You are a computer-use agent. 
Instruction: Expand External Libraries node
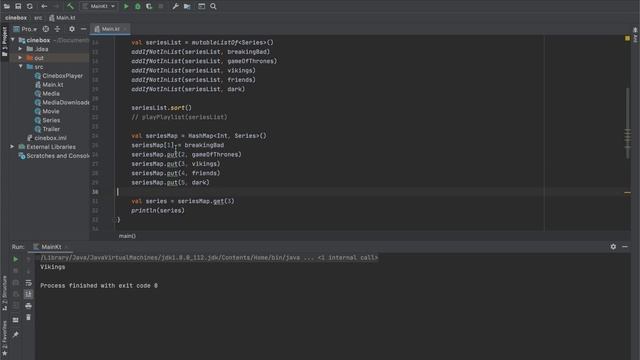[12, 147]
